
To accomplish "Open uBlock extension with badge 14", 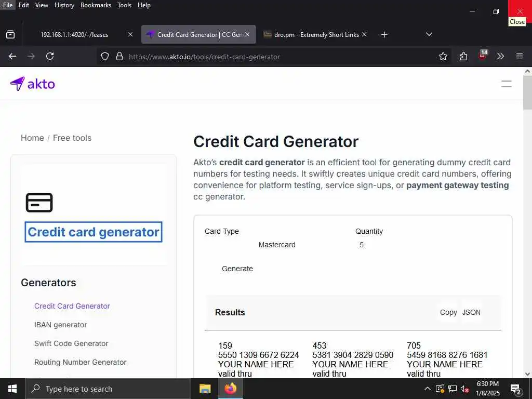I will [483, 56].
